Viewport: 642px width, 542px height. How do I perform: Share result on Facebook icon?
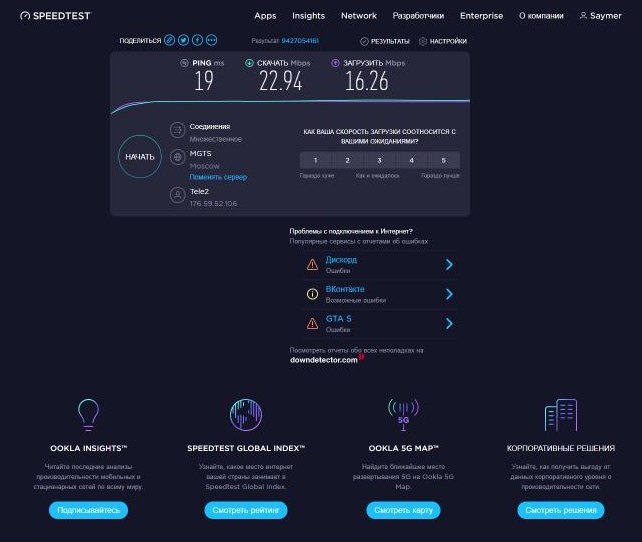pos(197,40)
